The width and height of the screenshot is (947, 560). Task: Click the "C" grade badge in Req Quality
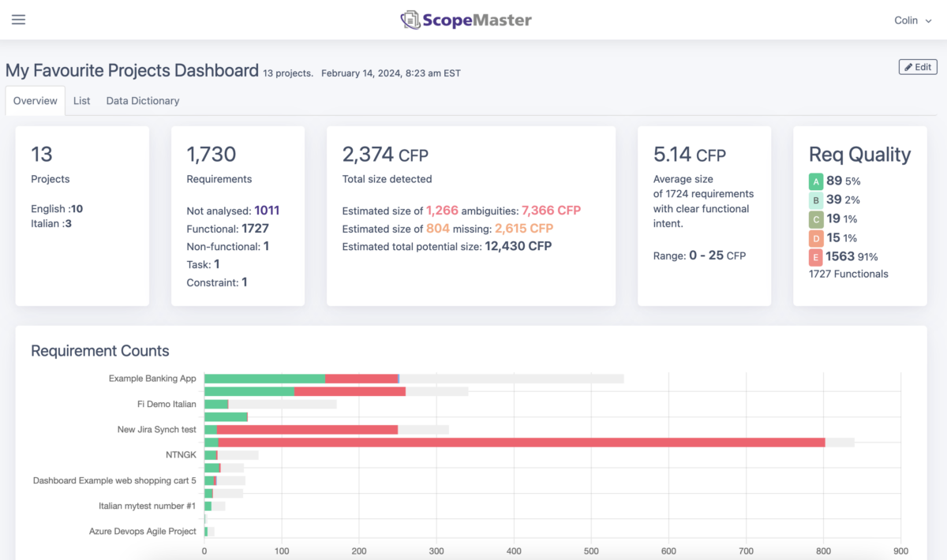[x=815, y=219]
